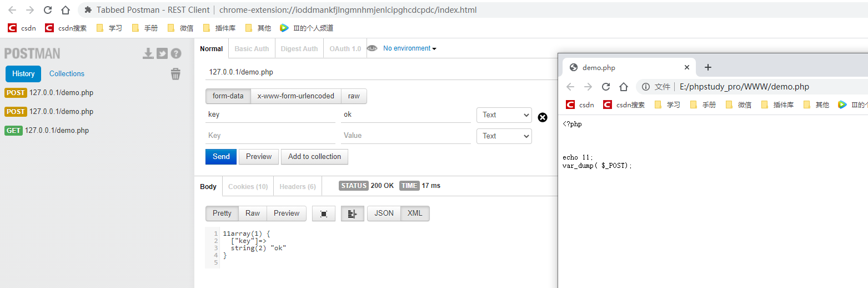The width and height of the screenshot is (868, 288).
Task: Open GET 127.0.0.1/demo.php history entry
Action: point(47,131)
